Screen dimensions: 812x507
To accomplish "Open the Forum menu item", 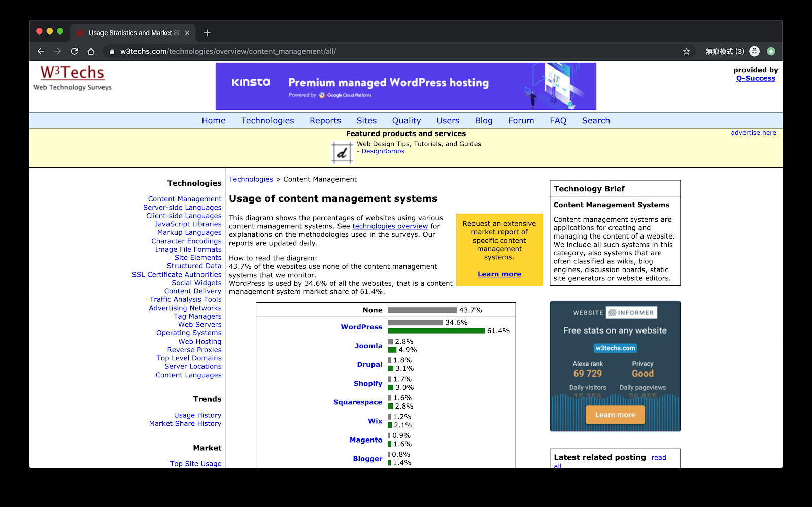I will pos(521,121).
